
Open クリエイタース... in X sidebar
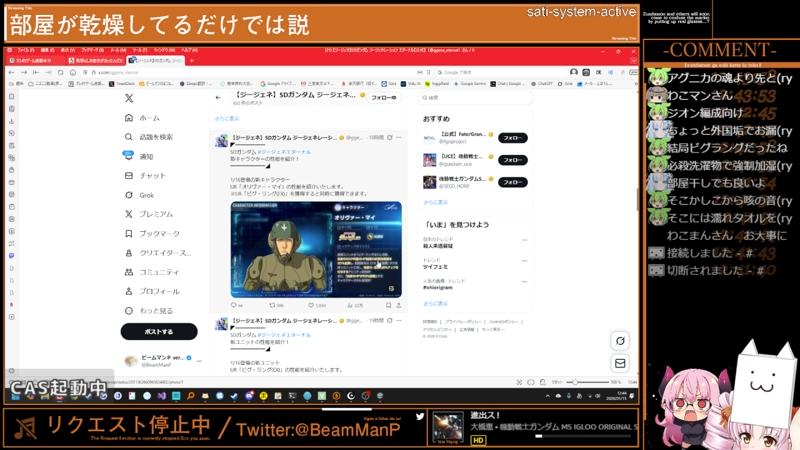point(158,253)
